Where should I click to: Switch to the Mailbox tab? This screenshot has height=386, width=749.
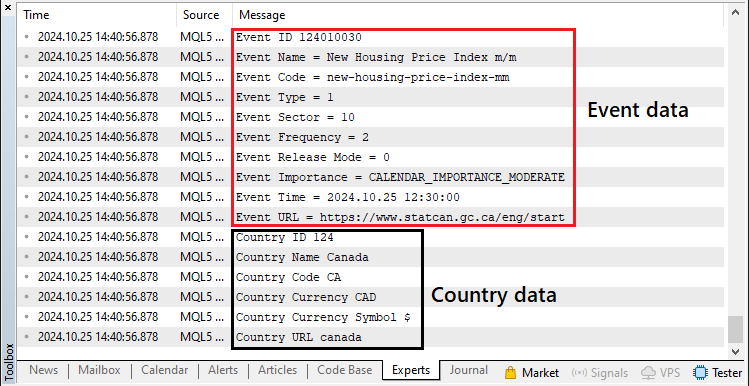[x=99, y=370]
